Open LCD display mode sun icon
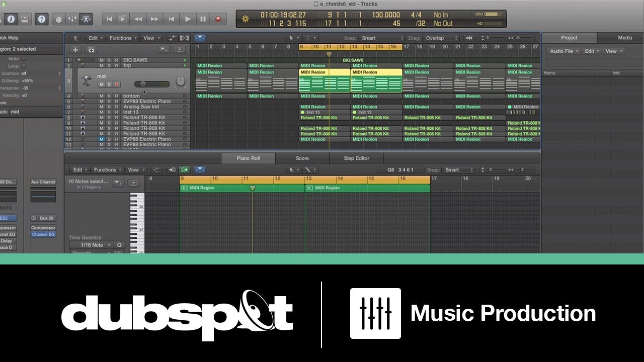This screenshot has width=644, height=362. [246, 19]
